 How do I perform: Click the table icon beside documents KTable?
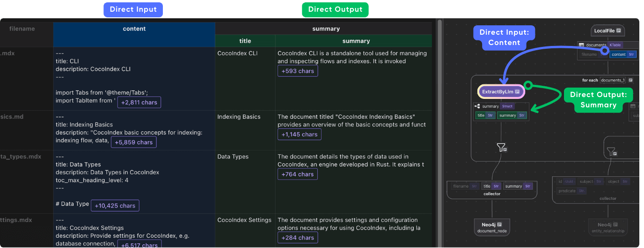tap(581, 45)
